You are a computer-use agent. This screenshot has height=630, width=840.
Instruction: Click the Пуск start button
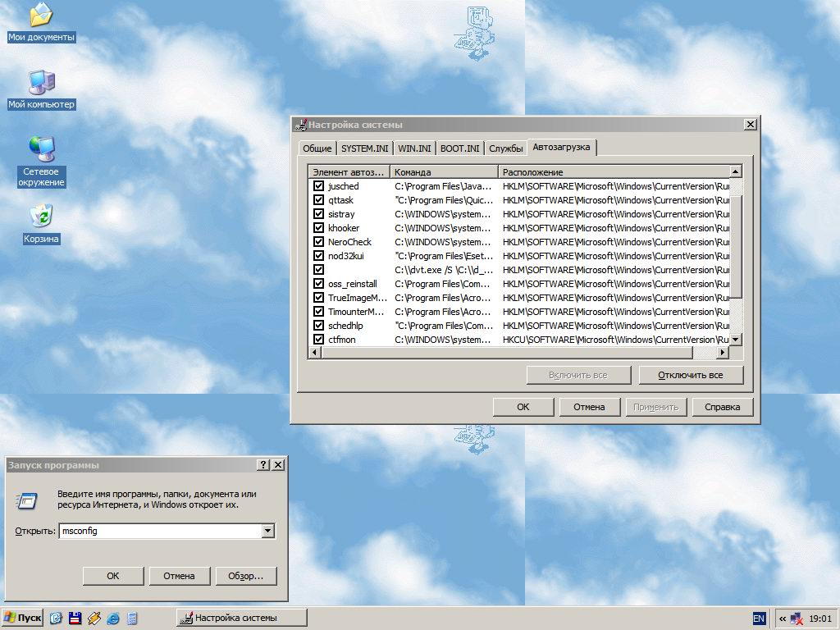[x=23, y=618]
